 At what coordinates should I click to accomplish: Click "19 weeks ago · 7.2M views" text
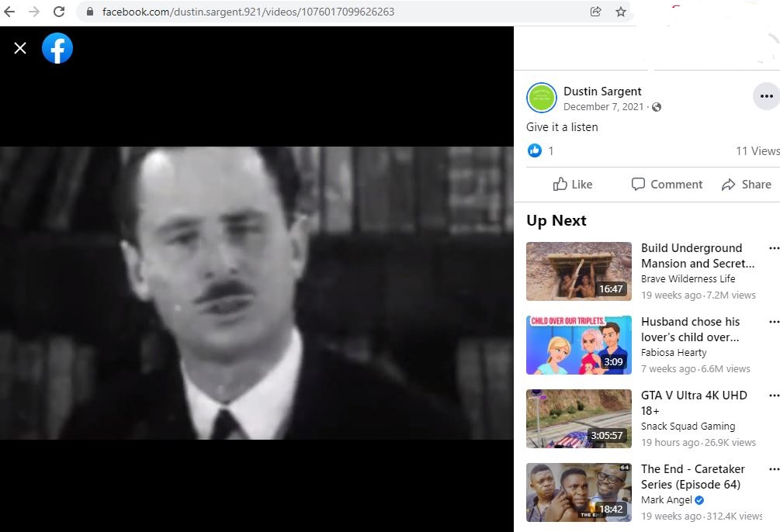click(699, 295)
